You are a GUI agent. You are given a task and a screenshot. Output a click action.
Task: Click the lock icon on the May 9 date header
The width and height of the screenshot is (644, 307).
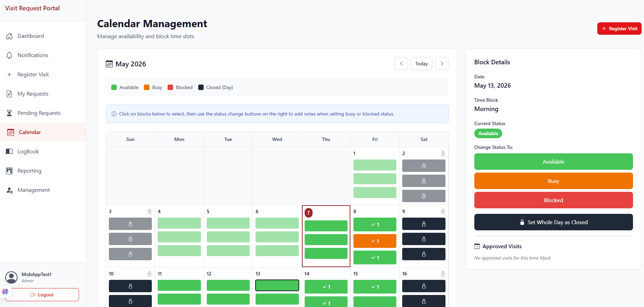[x=443, y=211]
